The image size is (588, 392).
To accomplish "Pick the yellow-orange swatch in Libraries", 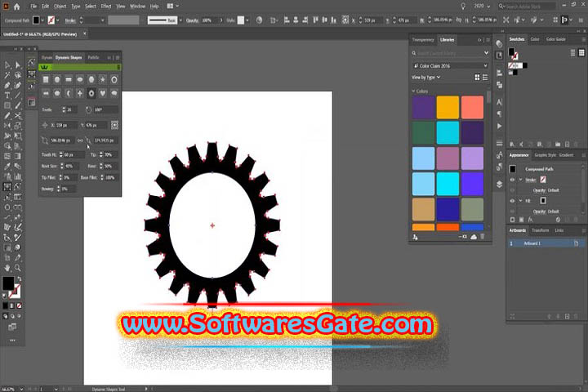I will click(448, 107).
